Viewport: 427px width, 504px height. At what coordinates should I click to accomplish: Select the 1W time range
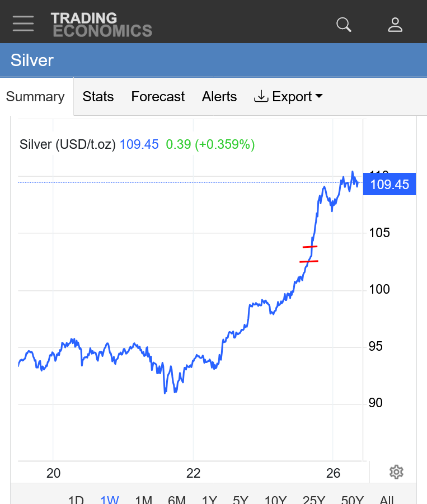[x=110, y=500]
